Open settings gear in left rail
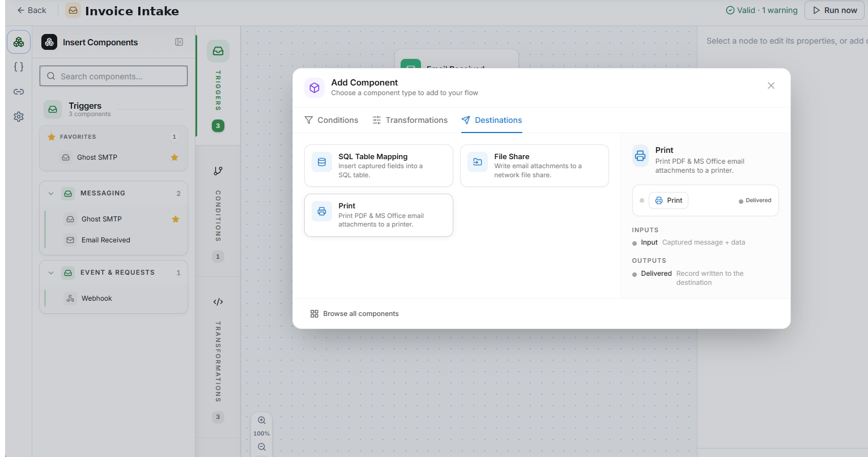This screenshot has height=457, width=868. pyautogui.click(x=19, y=117)
